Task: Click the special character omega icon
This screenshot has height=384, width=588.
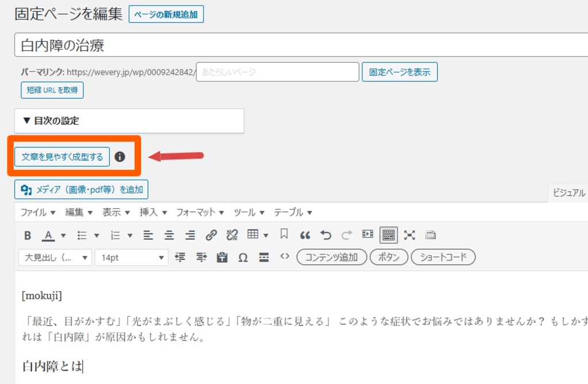Action: point(243,257)
